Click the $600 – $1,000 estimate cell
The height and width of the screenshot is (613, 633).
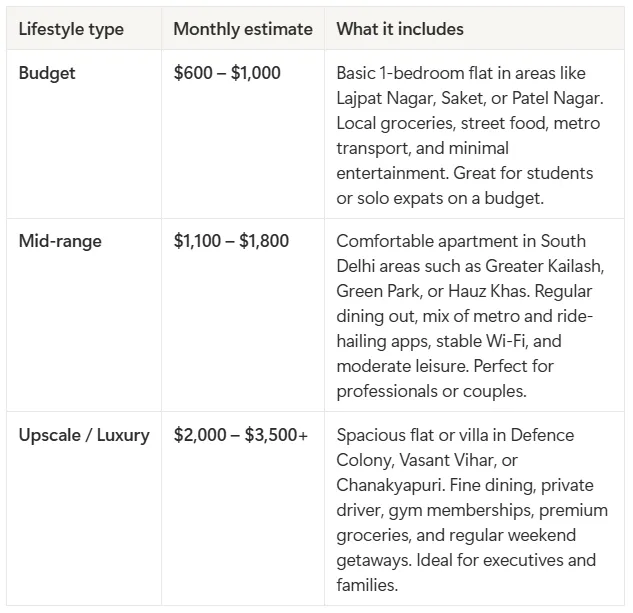coord(227,73)
